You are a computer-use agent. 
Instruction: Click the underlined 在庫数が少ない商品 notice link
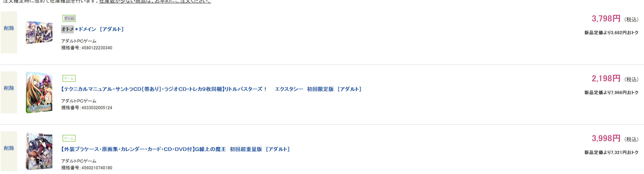(x=155, y=2)
